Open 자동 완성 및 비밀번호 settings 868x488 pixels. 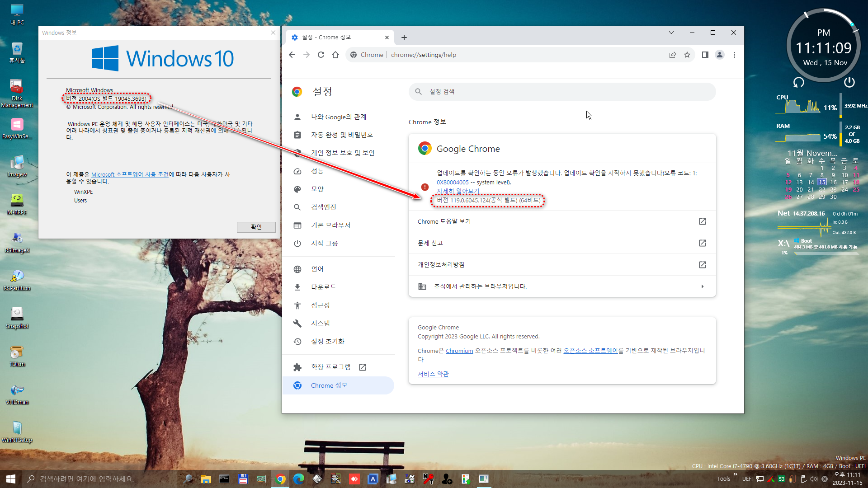(x=339, y=135)
